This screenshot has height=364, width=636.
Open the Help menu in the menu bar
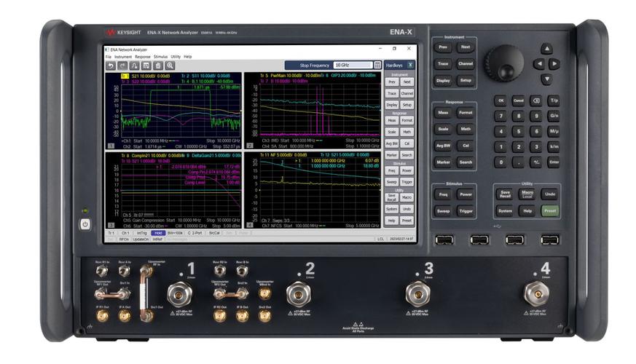click(x=187, y=57)
